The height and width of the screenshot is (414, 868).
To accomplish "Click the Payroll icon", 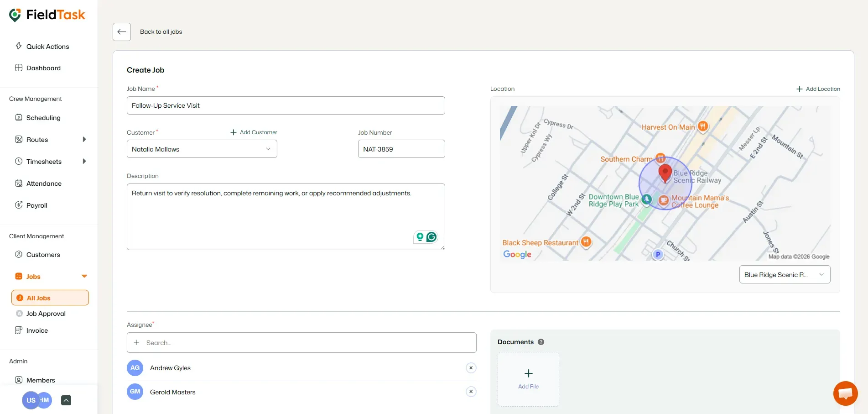I will [x=19, y=205].
